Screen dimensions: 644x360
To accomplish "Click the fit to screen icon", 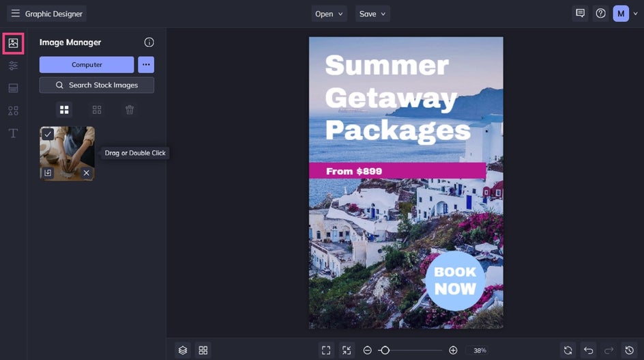I will coord(326,350).
